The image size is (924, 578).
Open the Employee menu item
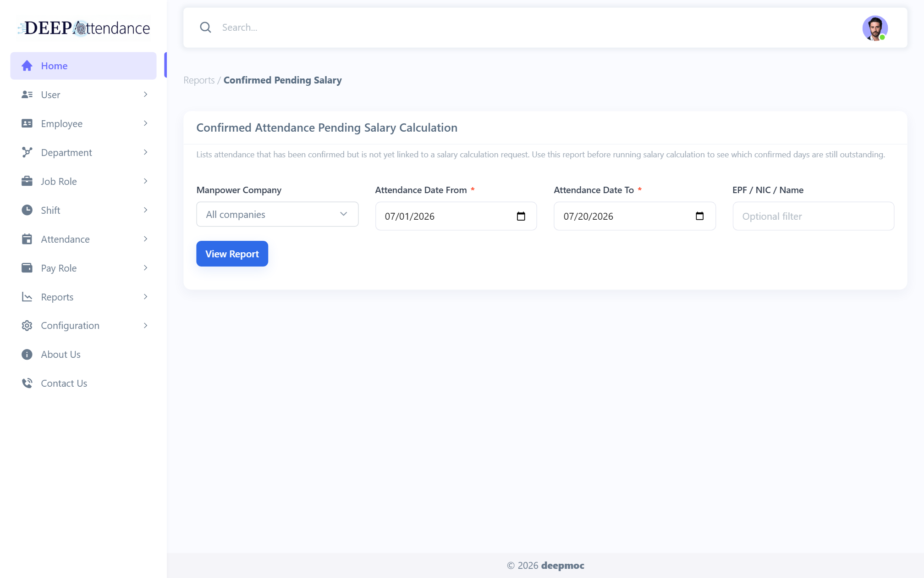click(83, 123)
